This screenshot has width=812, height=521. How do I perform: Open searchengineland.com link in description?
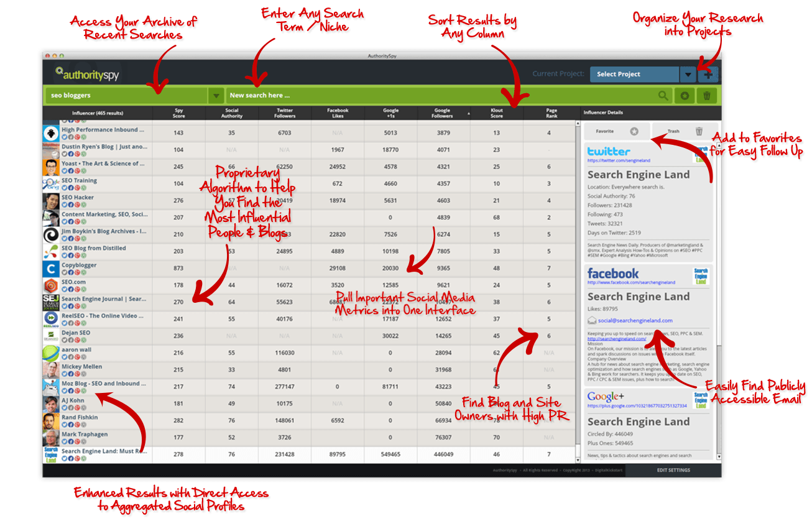[616, 339]
